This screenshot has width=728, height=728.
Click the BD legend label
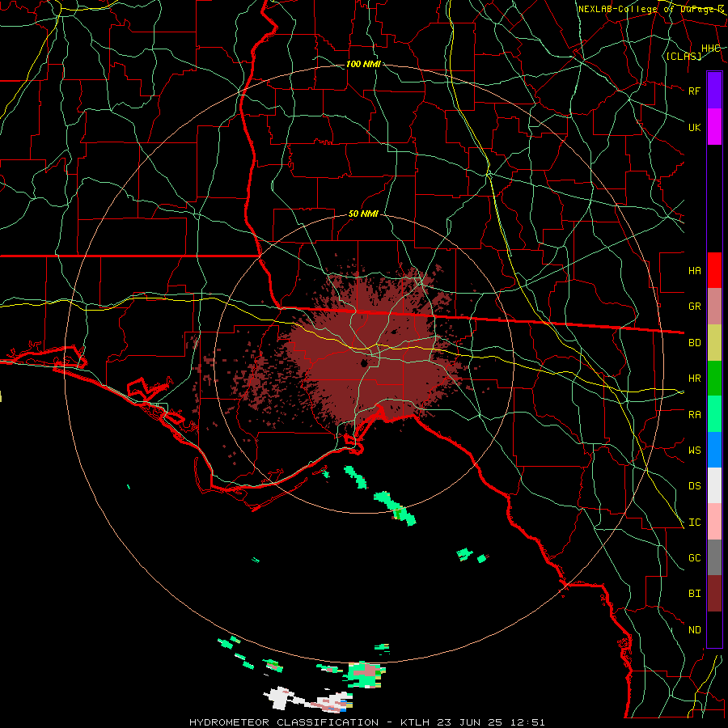pos(694,343)
